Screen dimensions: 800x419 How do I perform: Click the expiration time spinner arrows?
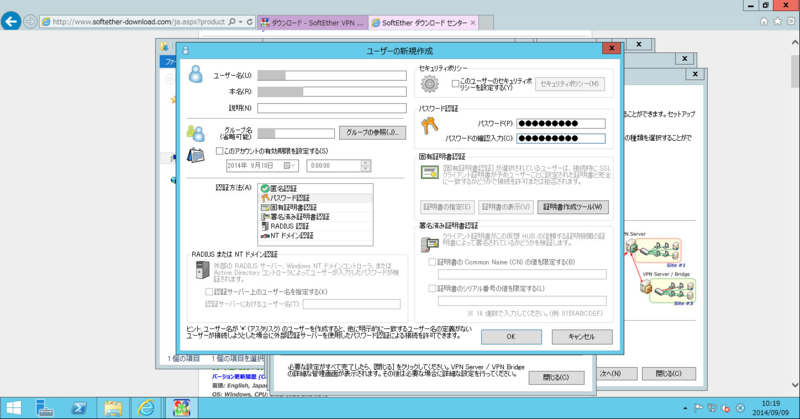(x=365, y=166)
